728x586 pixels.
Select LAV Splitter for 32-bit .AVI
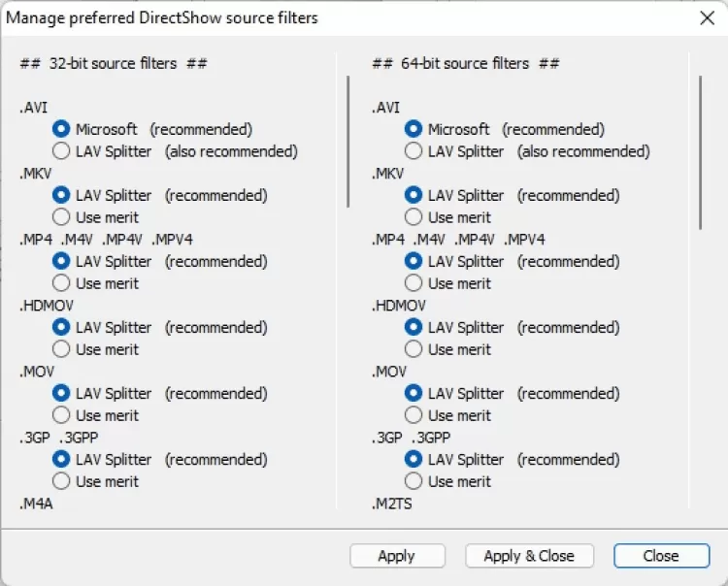tap(61, 151)
